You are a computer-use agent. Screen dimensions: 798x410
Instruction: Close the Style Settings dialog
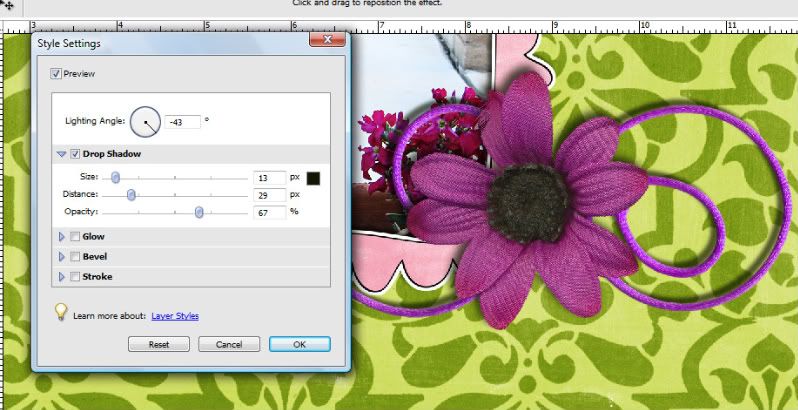click(x=327, y=40)
